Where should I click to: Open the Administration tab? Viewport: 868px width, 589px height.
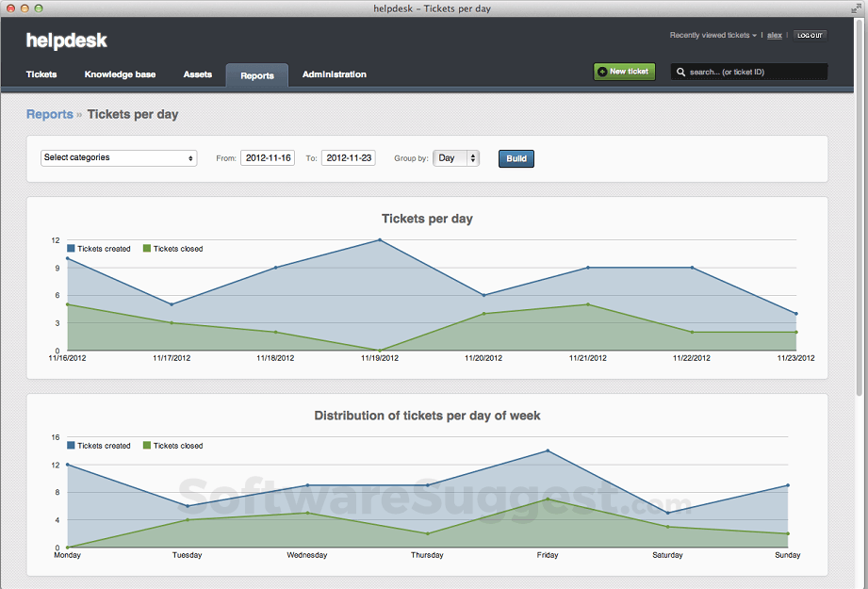coord(335,74)
